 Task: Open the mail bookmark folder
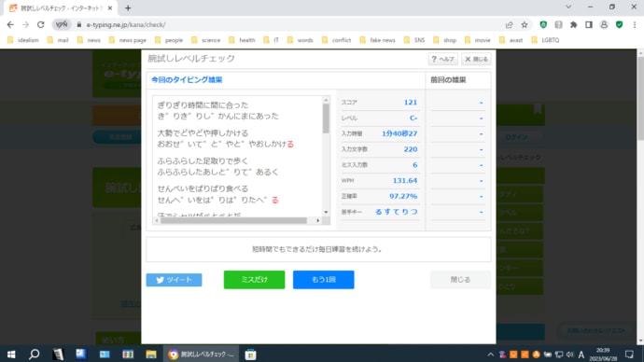click(x=58, y=40)
